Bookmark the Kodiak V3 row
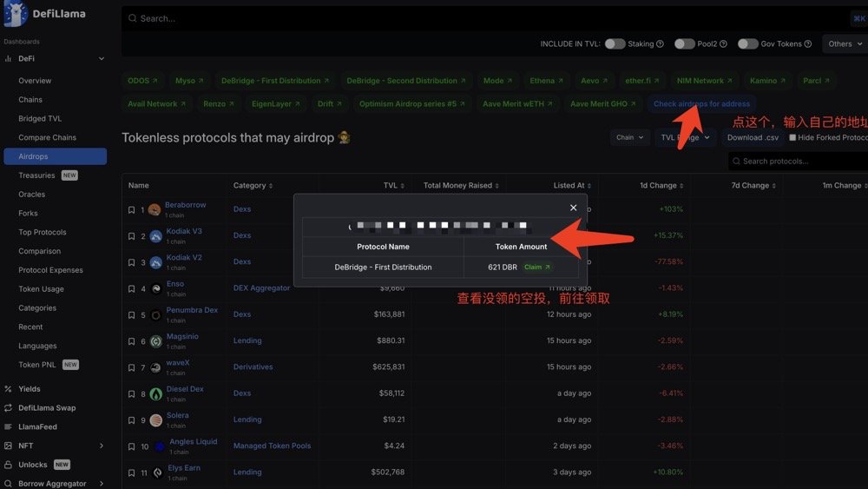This screenshot has width=868, height=489. (x=131, y=236)
